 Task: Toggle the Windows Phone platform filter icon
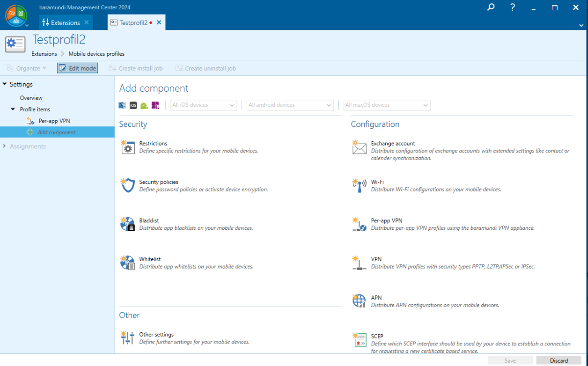[x=155, y=105]
